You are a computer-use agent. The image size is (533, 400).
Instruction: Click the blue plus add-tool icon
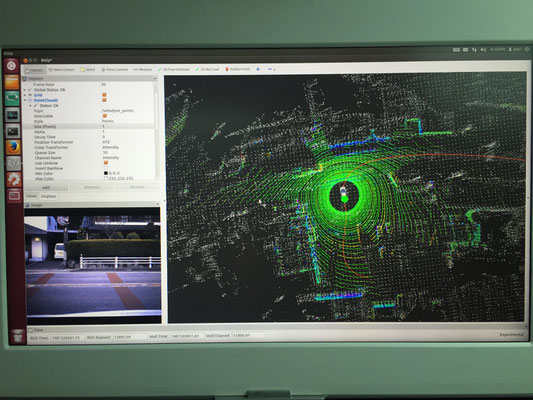point(258,69)
